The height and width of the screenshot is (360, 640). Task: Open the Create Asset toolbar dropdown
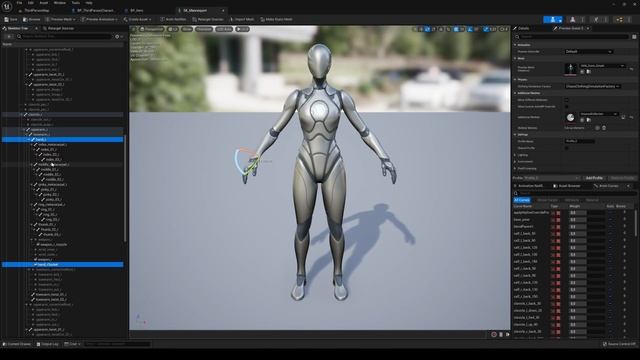138,19
